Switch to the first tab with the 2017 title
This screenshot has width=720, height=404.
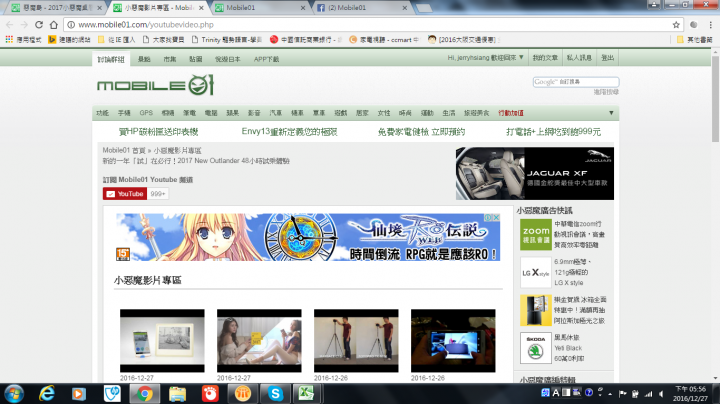[x=56, y=8]
